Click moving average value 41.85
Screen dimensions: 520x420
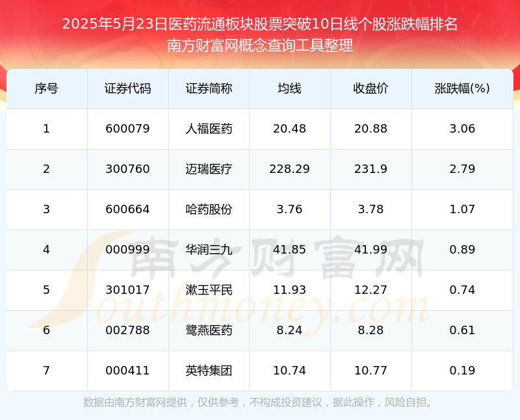pos(289,250)
